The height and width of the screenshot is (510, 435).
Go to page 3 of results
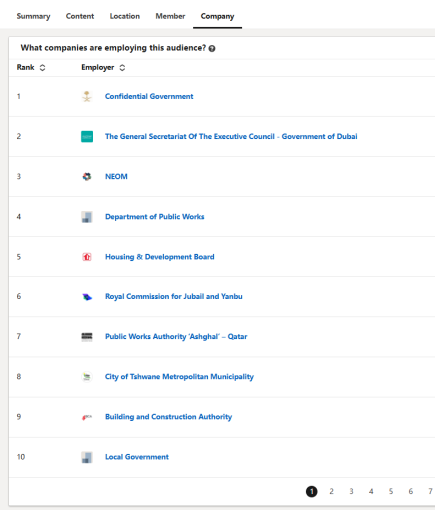tap(351, 491)
